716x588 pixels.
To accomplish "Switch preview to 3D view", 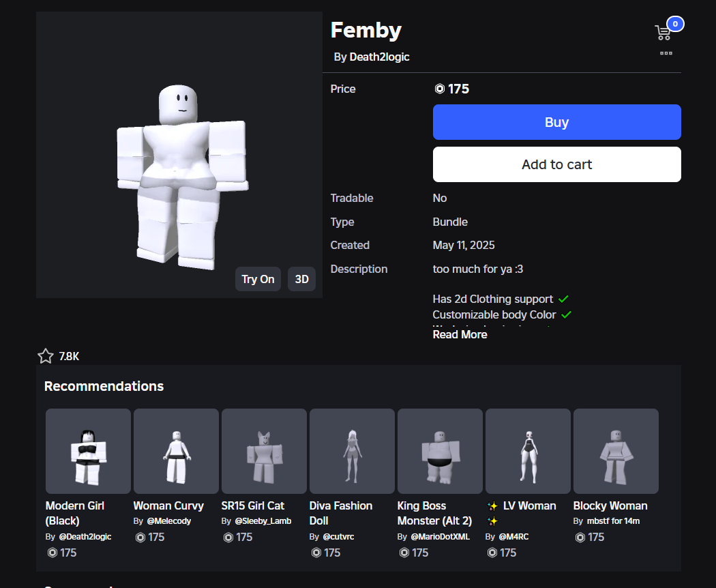I will coord(301,279).
